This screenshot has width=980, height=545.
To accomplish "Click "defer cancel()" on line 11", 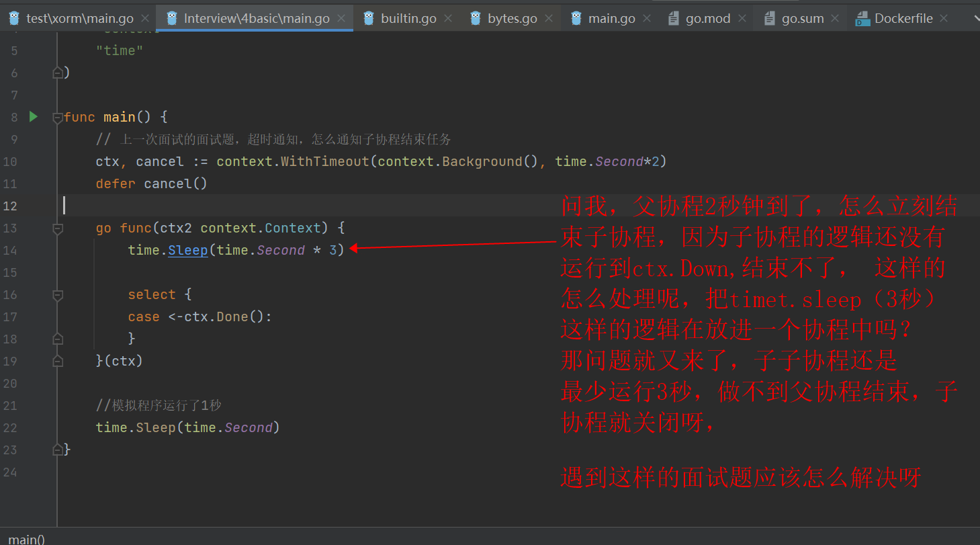I will pyautogui.click(x=151, y=184).
